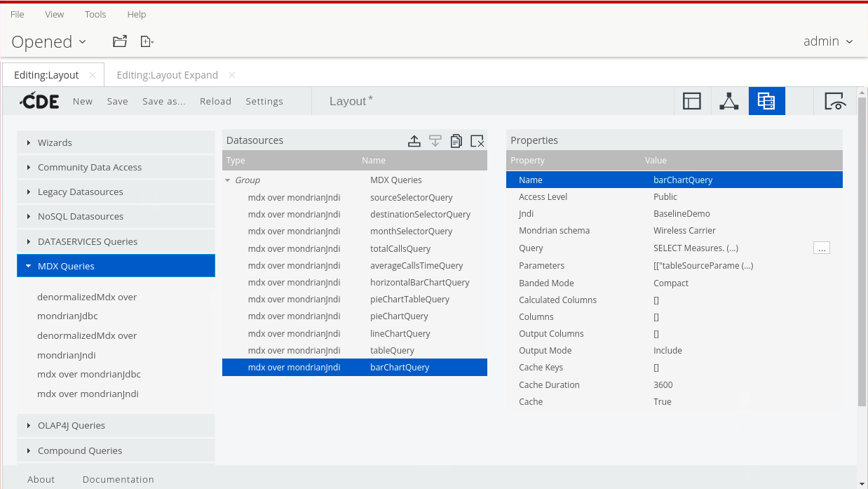The width and height of the screenshot is (868, 489).
Task: Click the open folder icon
Action: (x=120, y=41)
